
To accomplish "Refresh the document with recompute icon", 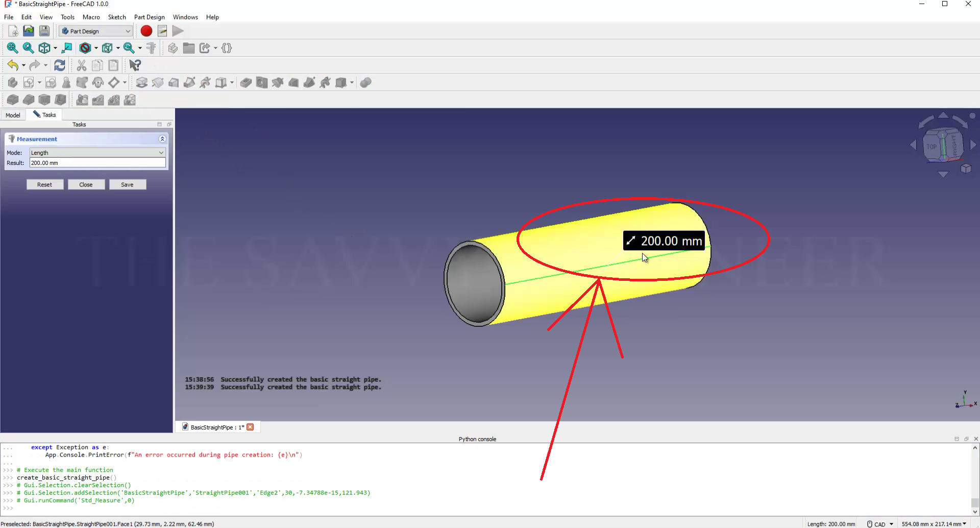I will [x=60, y=65].
